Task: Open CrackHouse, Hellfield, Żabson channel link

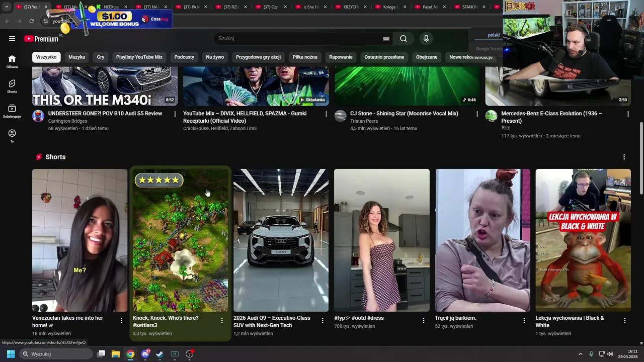Action: pyautogui.click(x=220, y=128)
